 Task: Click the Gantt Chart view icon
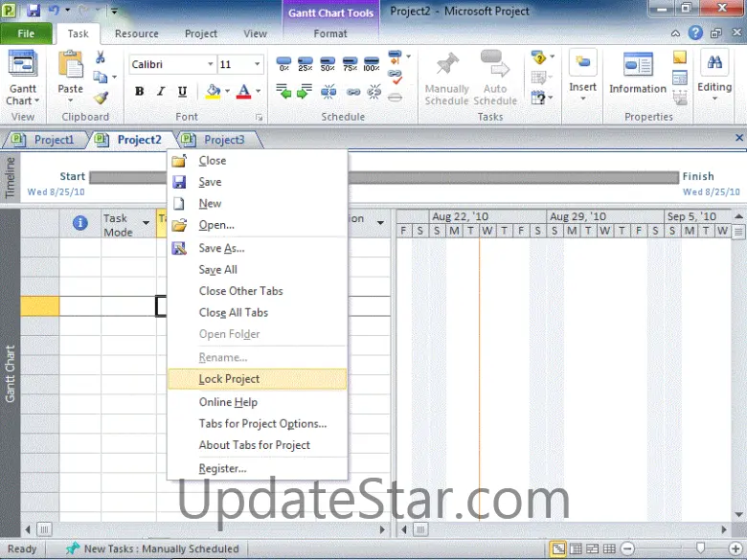pyautogui.click(x=22, y=63)
